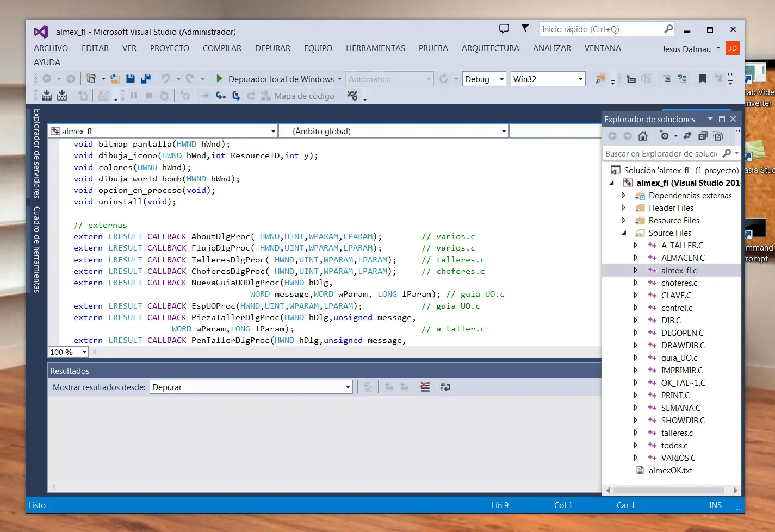Open the Depurador local de Windows dropdown arrow
775x532 pixels.
tap(340, 79)
